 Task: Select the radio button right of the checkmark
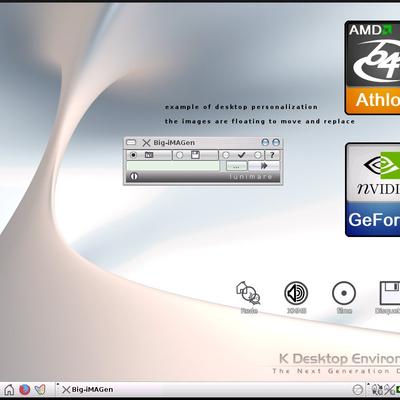coord(258,155)
